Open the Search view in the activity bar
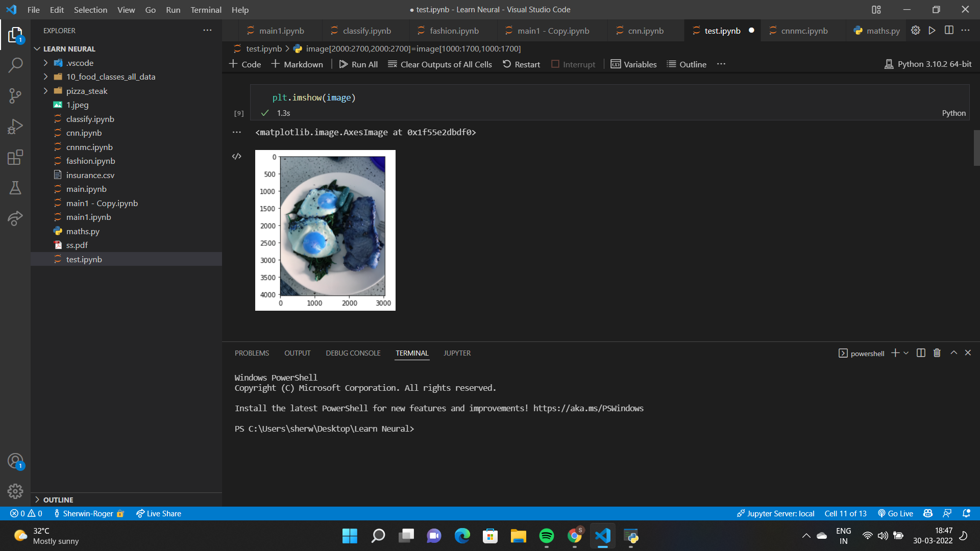 15,65
